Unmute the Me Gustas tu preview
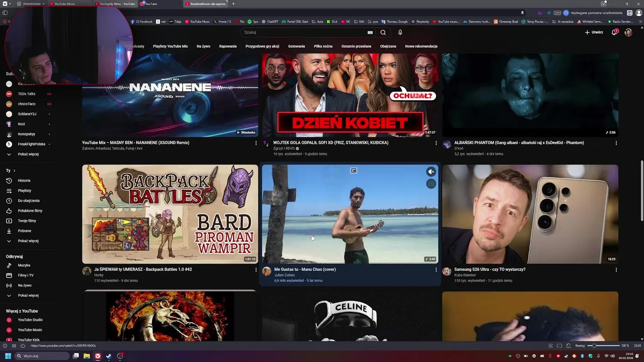This screenshot has height=362, width=644. click(431, 171)
